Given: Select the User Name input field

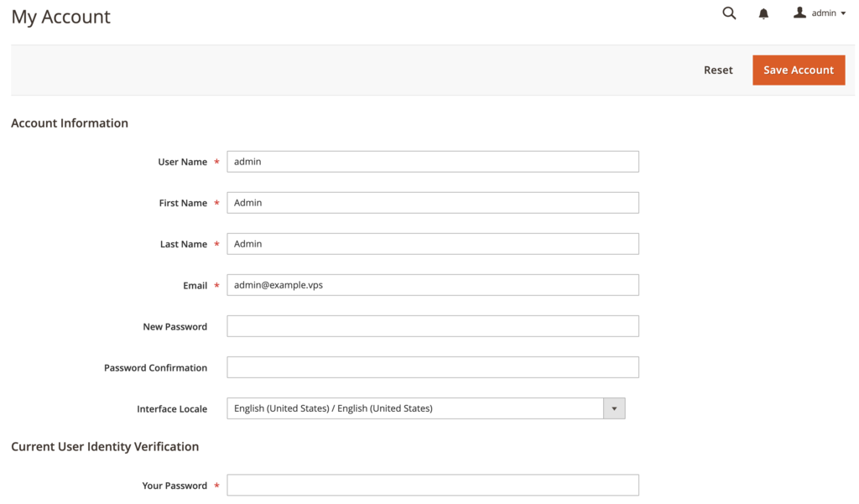Looking at the screenshot, I should (432, 161).
